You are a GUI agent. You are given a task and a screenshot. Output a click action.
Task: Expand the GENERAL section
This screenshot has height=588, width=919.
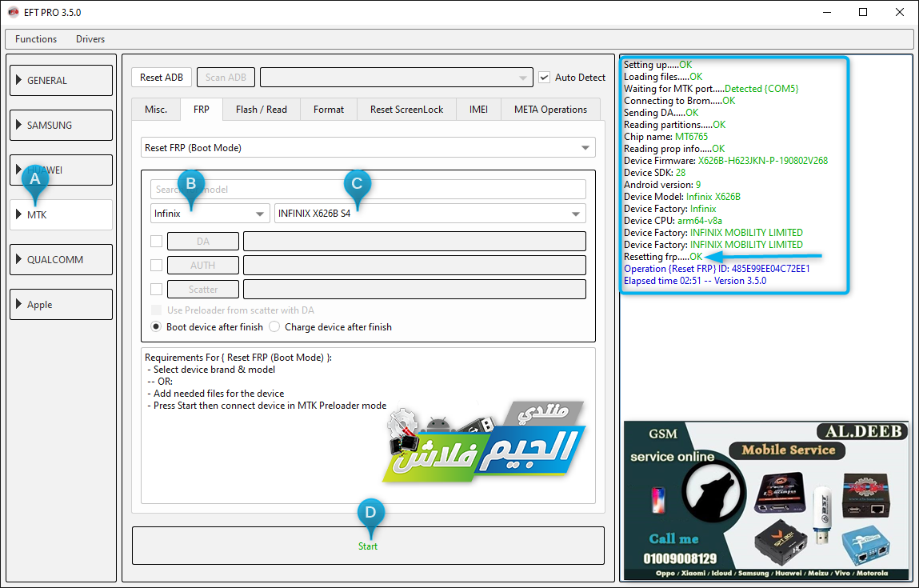(x=61, y=80)
